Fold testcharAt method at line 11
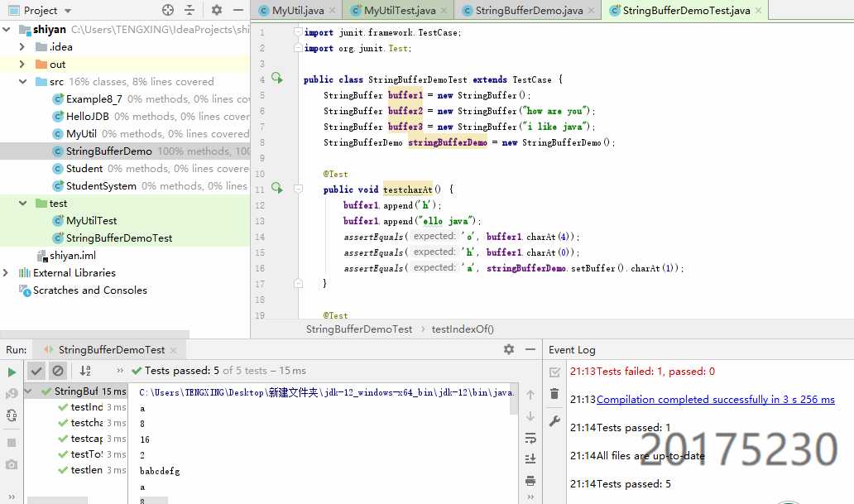Viewport: 854px width, 504px height. (x=298, y=189)
